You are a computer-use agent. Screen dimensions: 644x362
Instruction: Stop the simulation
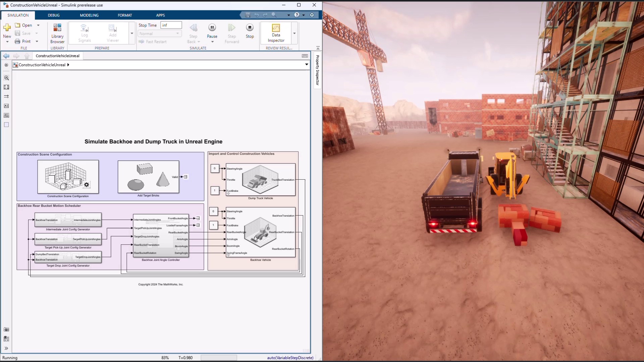tap(250, 31)
